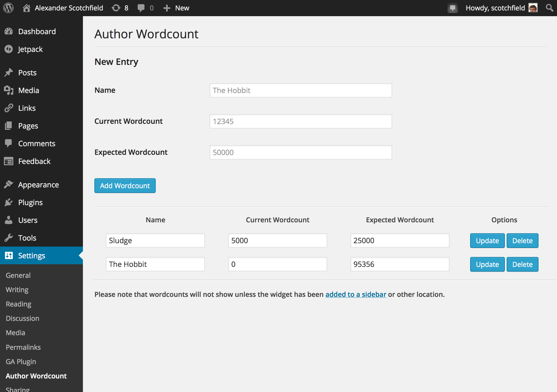Follow the 'added to a sidebar' link
557x392 pixels.
(x=356, y=294)
